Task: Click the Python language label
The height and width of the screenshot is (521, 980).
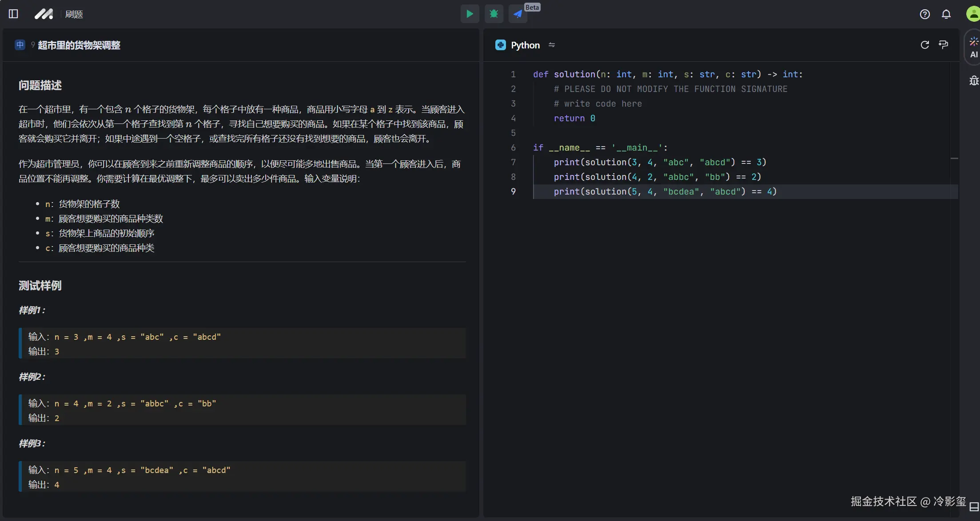Action: (x=525, y=45)
